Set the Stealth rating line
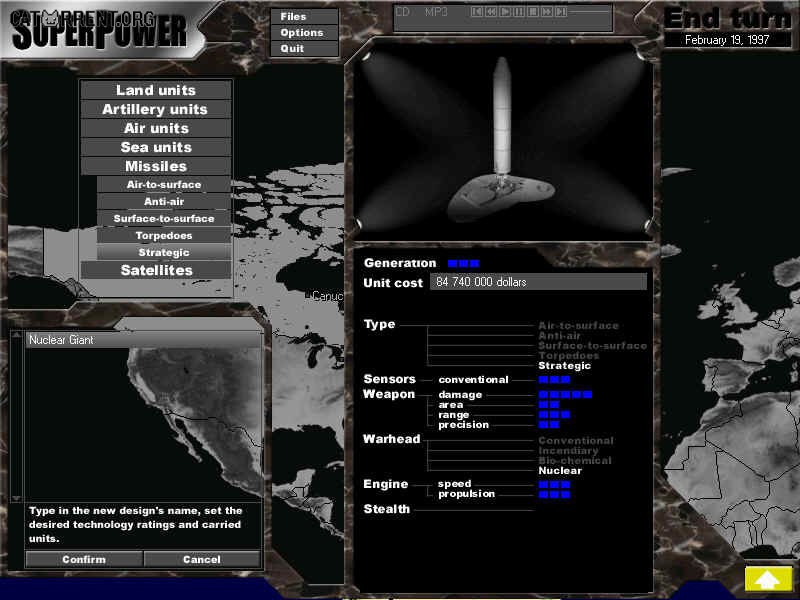800x600 pixels. pos(474,509)
